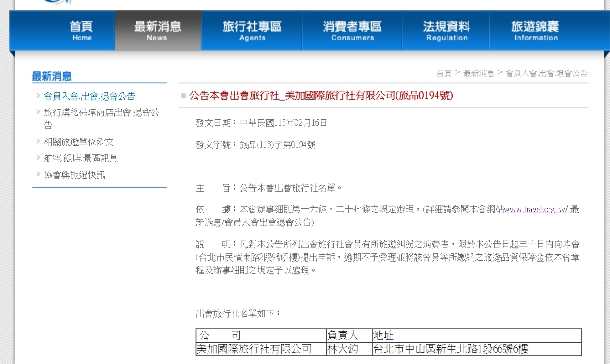Click arrow bullet beside 協會與旅遊快訊
The image size is (610, 364).
pos(38,174)
